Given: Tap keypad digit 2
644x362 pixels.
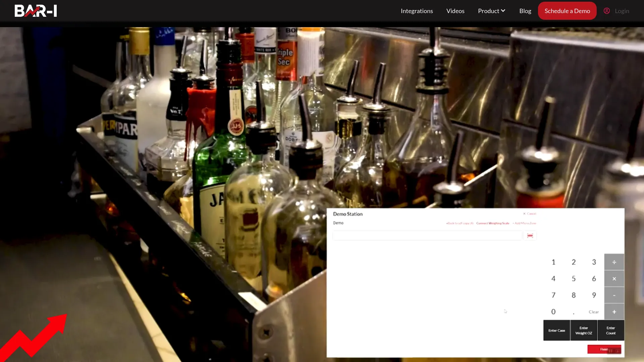Looking at the screenshot, I should [x=574, y=262].
